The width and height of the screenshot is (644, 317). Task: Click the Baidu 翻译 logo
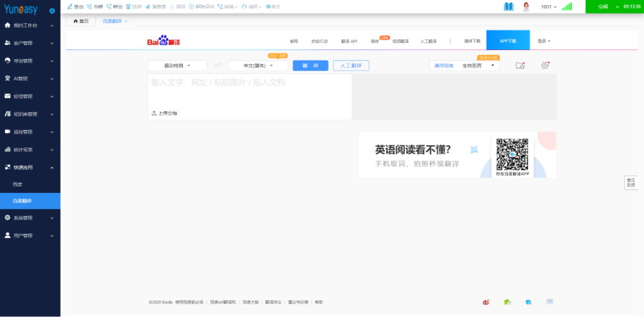point(164,41)
